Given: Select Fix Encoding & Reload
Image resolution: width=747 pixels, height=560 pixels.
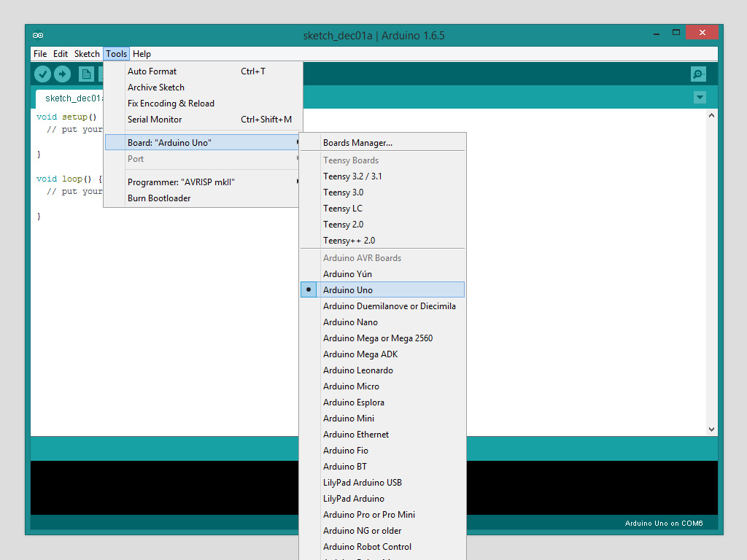Looking at the screenshot, I should (x=203, y=104).
